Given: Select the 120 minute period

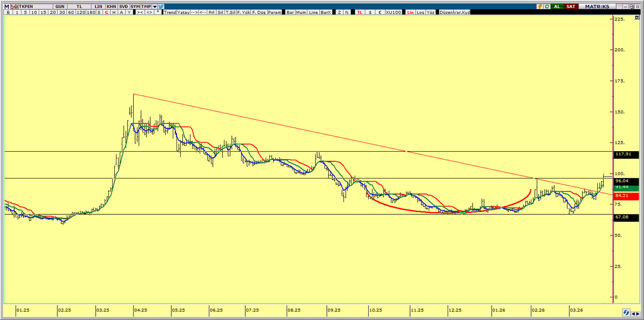Looking at the screenshot, I should 81,12.
